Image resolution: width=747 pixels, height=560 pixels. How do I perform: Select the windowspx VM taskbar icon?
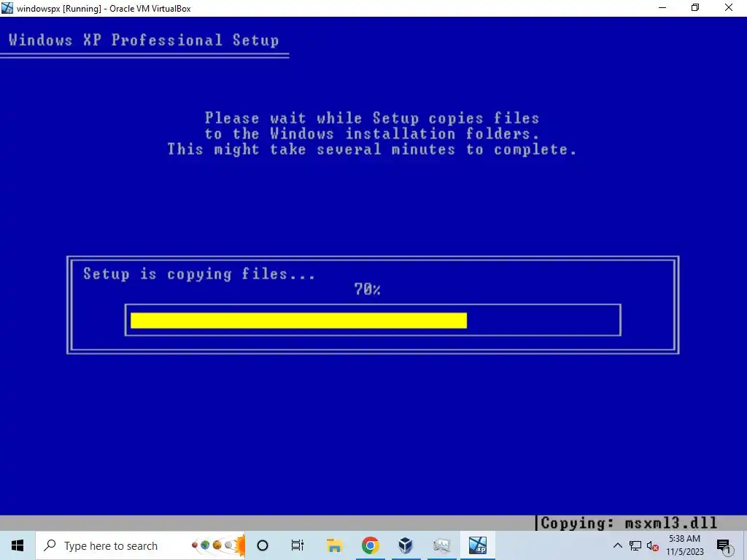pos(477,545)
